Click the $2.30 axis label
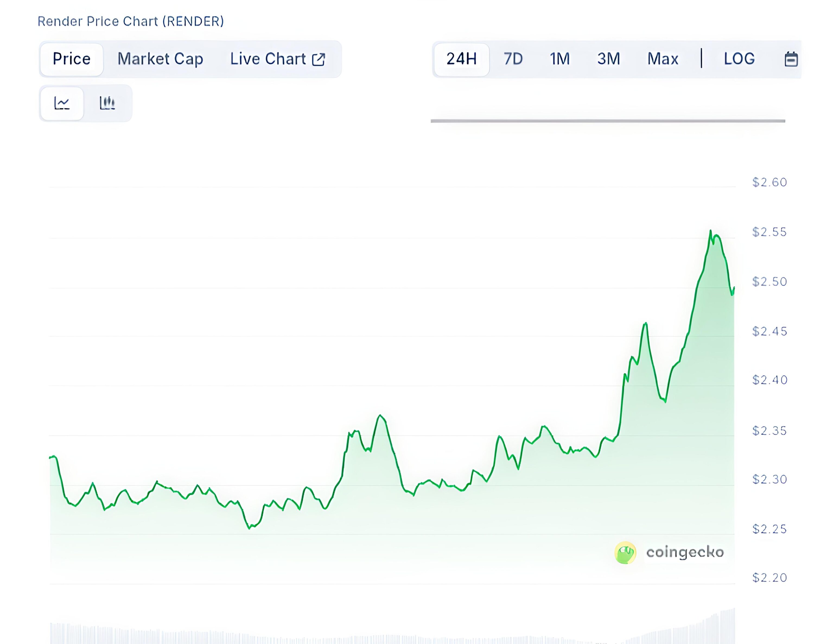 (770, 479)
